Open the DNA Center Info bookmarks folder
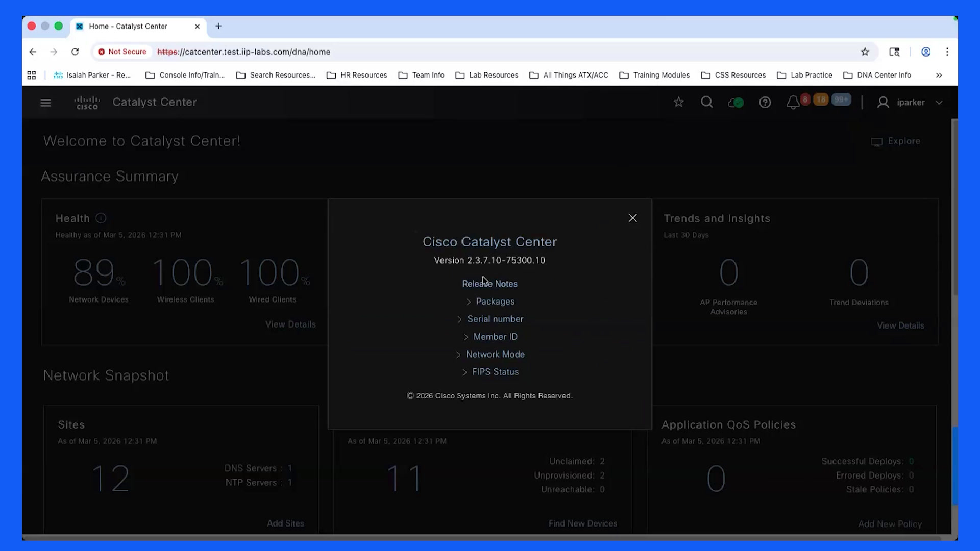This screenshot has width=980, height=551. [877, 75]
